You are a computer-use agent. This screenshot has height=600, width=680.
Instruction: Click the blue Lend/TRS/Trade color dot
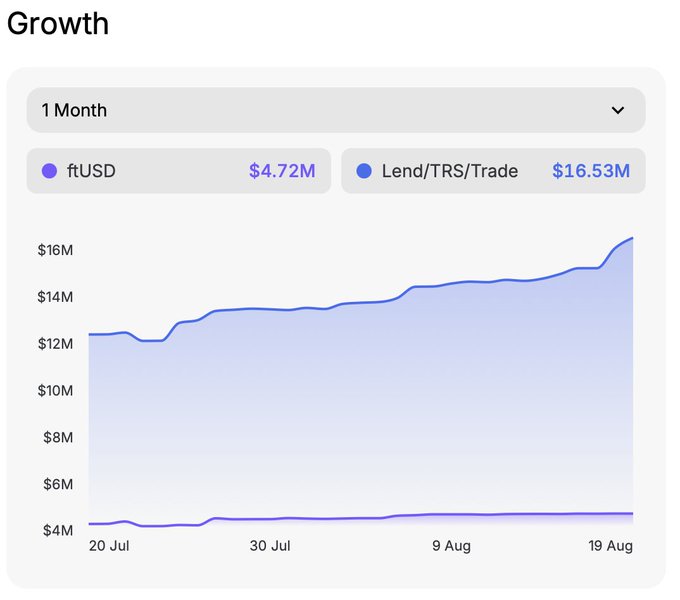pyautogui.click(x=364, y=171)
